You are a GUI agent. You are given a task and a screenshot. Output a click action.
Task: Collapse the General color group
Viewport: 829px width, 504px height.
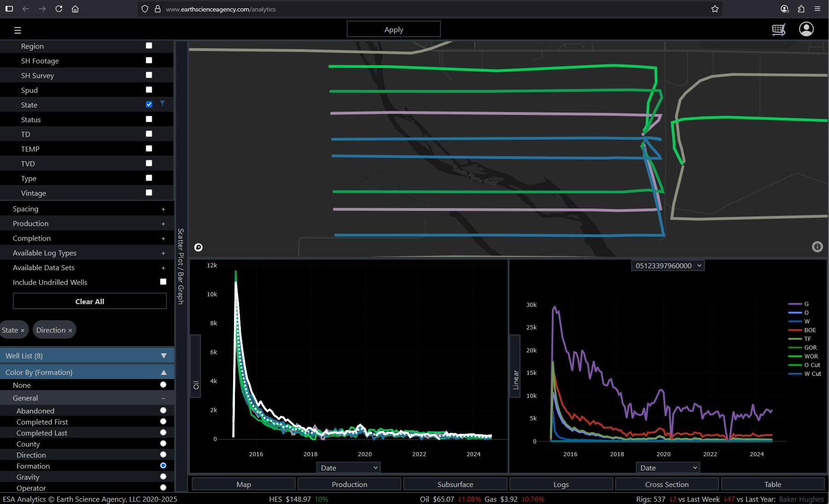[163, 398]
